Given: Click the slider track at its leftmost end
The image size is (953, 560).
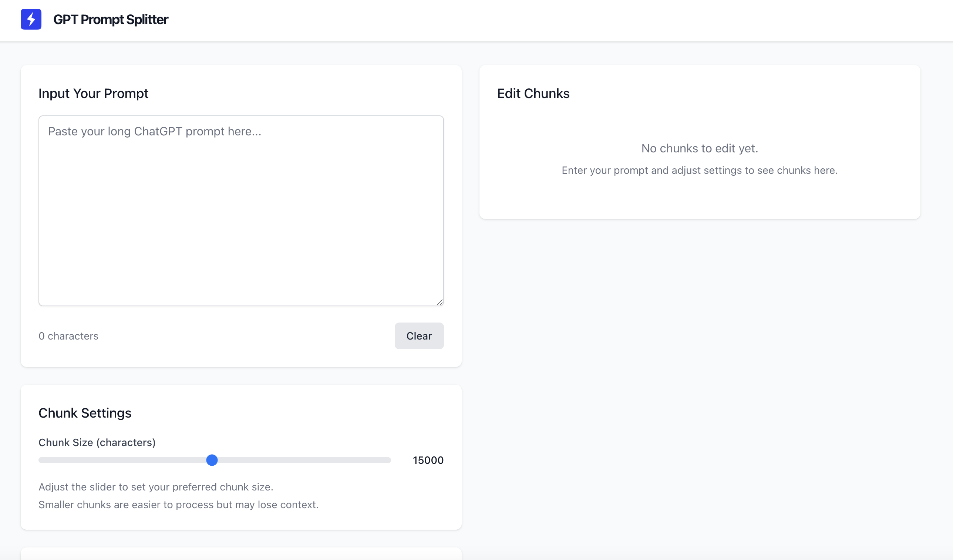Looking at the screenshot, I should [41, 460].
